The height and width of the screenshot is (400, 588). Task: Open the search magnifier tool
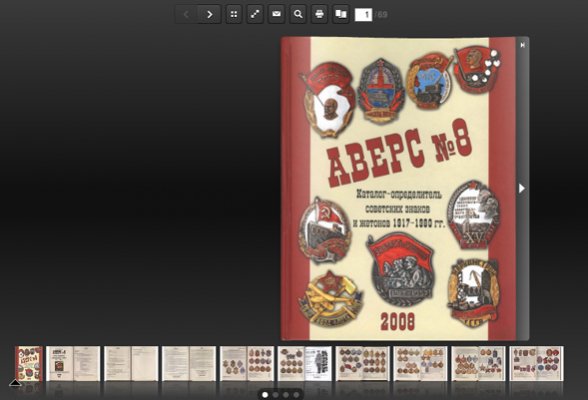pyautogui.click(x=298, y=15)
